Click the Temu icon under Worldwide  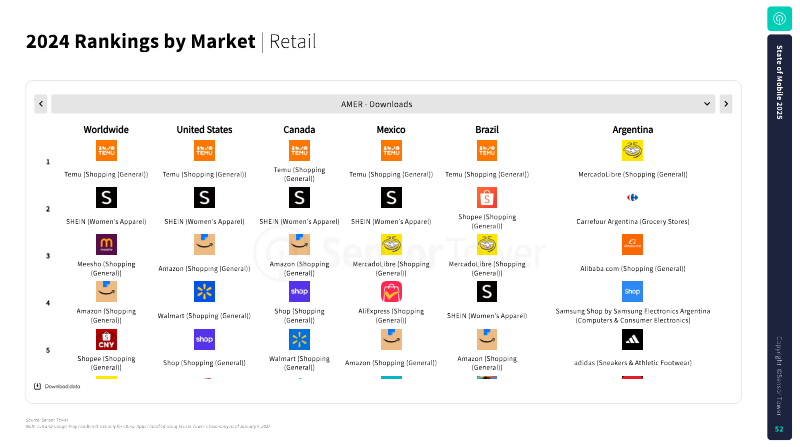coord(106,151)
